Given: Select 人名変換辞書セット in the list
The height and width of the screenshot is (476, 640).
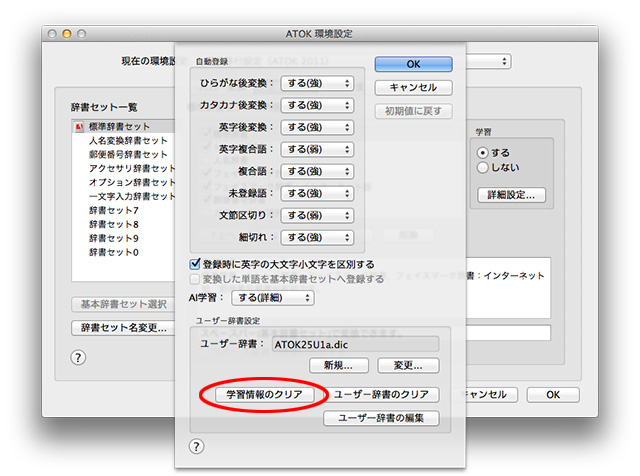Looking at the screenshot, I should (127, 141).
